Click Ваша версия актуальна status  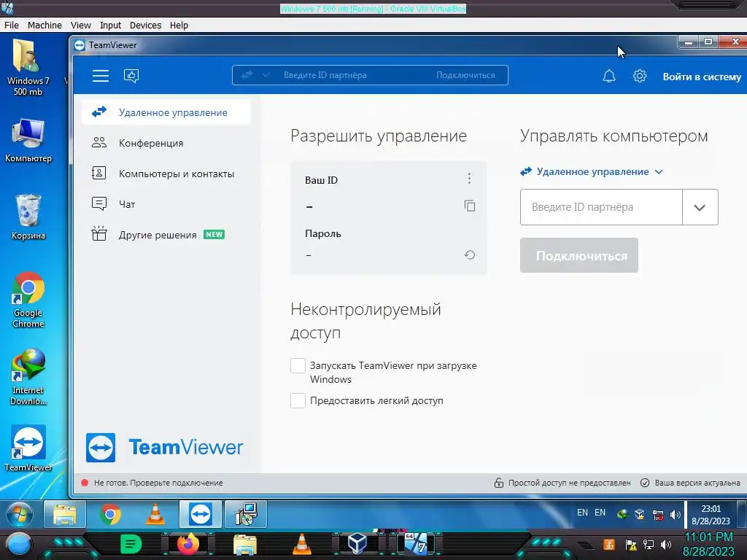[690, 483]
